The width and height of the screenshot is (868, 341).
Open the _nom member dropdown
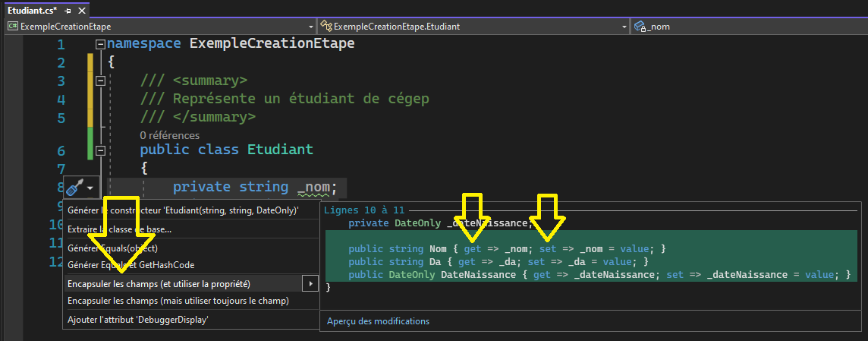coord(860,27)
